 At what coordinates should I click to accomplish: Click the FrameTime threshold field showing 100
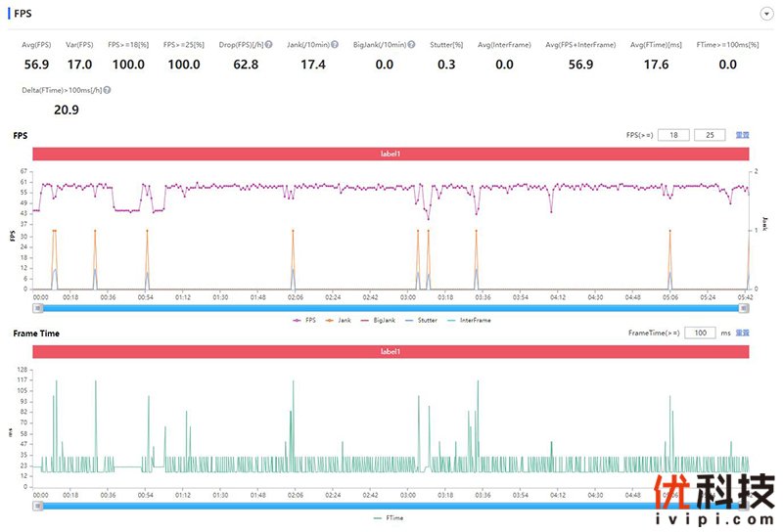(x=700, y=333)
